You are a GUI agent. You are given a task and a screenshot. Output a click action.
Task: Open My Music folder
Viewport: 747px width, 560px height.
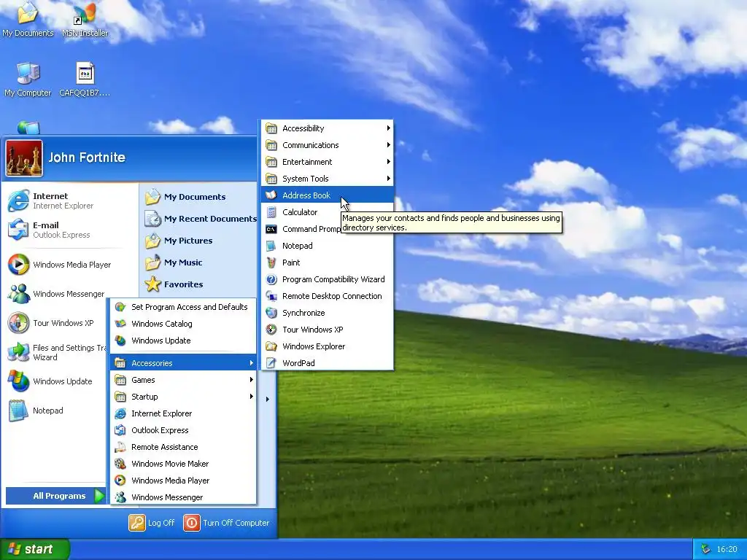coord(174,262)
